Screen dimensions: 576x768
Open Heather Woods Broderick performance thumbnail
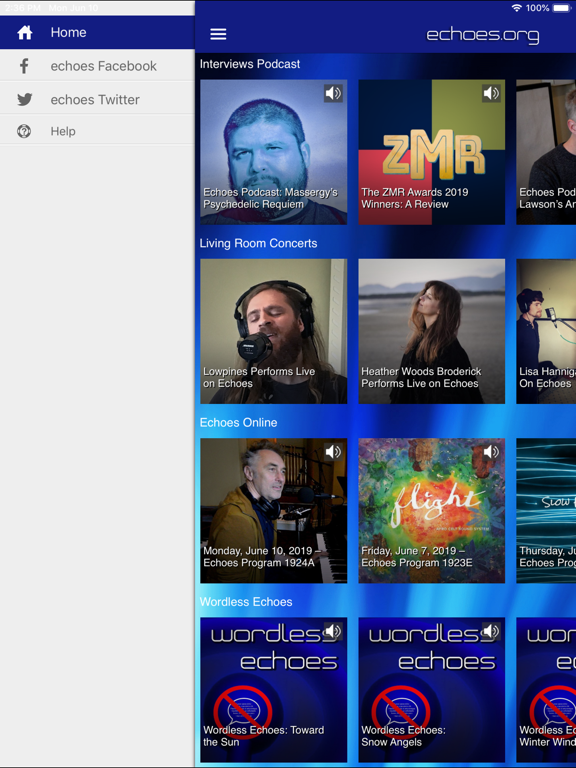(432, 331)
